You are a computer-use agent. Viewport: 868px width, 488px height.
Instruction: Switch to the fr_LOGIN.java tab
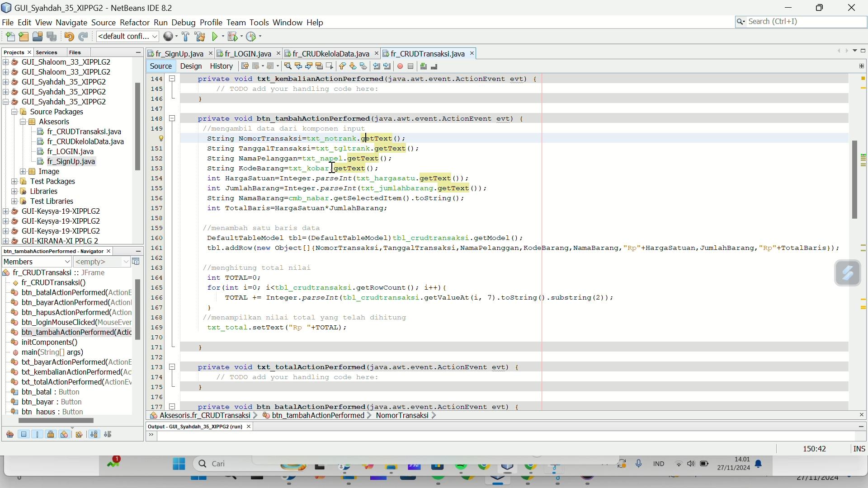(248, 54)
